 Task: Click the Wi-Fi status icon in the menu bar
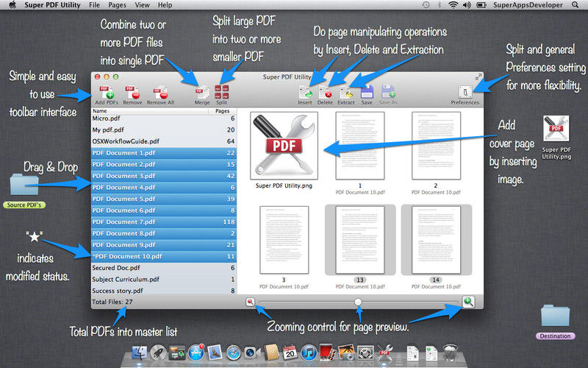pyautogui.click(x=453, y=5)
